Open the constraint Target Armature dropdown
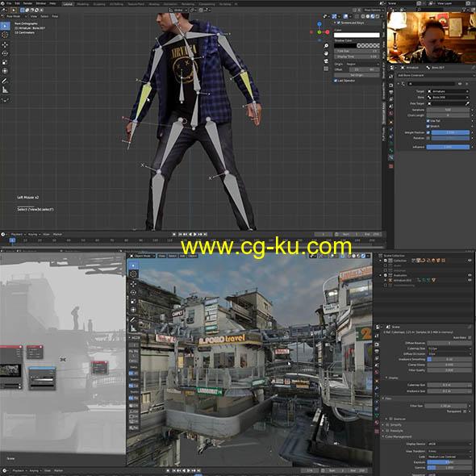 pos(448,91)
